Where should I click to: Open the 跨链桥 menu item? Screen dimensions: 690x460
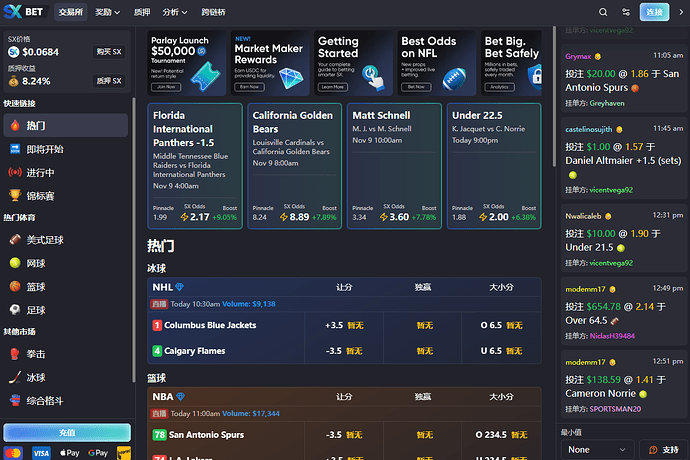coord(214,12)
